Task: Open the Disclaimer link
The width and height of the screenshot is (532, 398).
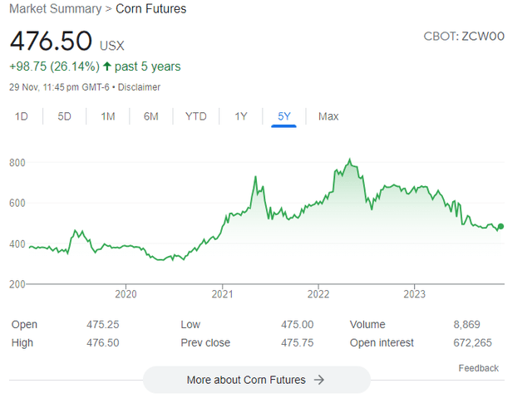Action: [x=139, y=87]
